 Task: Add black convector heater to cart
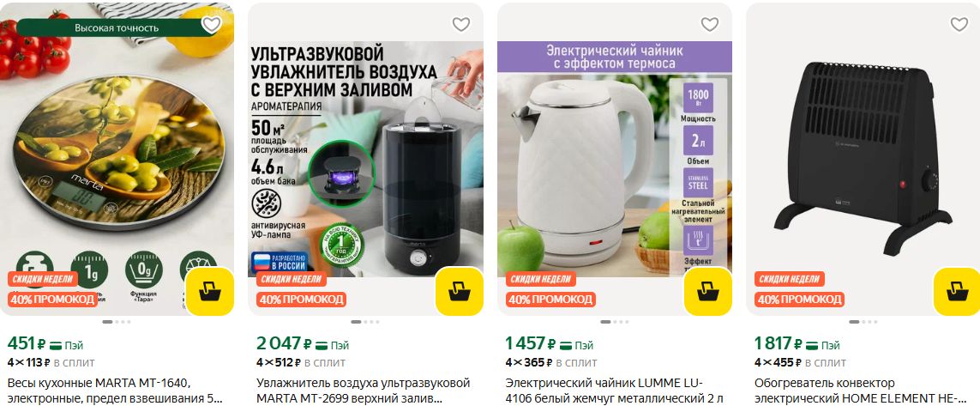(x=956, y=292)
